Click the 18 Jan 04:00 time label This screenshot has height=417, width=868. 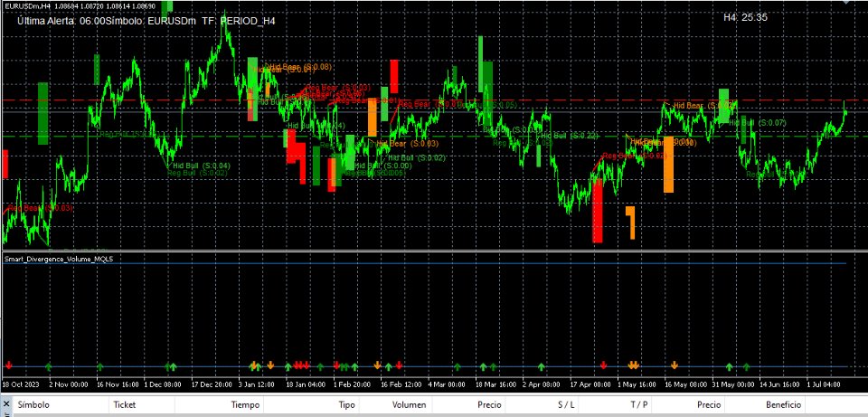(x=306, y=384)
